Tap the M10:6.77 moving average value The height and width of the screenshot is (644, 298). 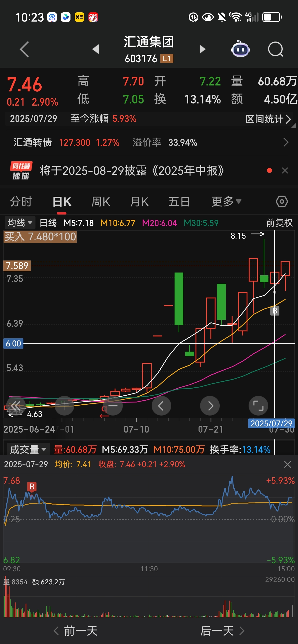[x=118, y=223]
